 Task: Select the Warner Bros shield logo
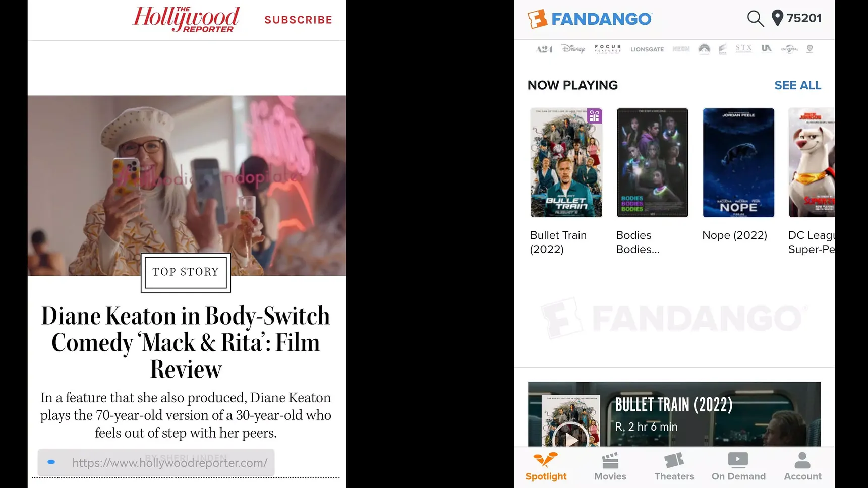coord(809,49)
